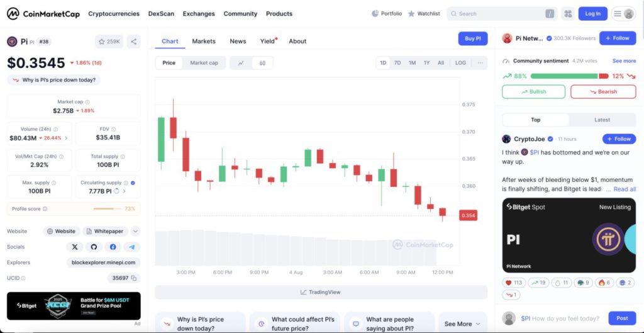This screenshot has height=333, width=644.
Task: Click the heart reaction with 113
Action: click(x=514, y=283)
